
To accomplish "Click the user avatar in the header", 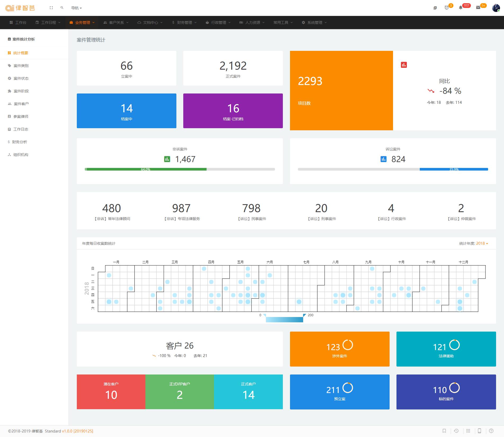I will [x=496, y=8].
